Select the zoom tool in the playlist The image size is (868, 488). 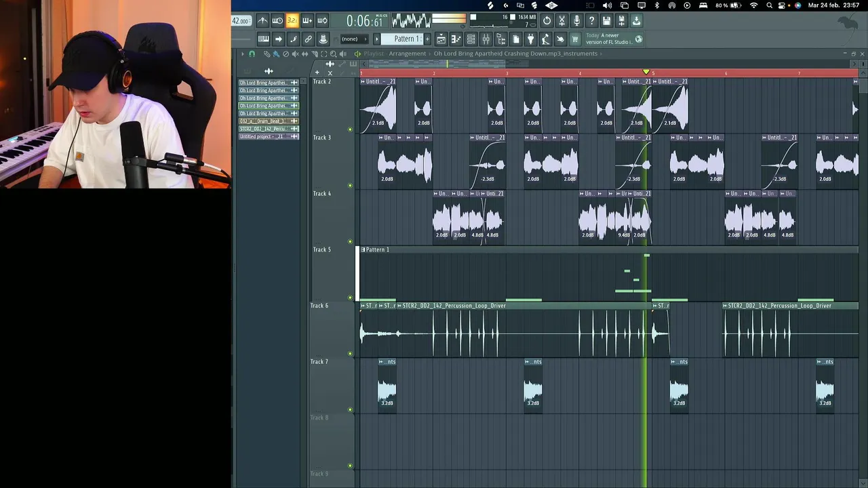333,54
